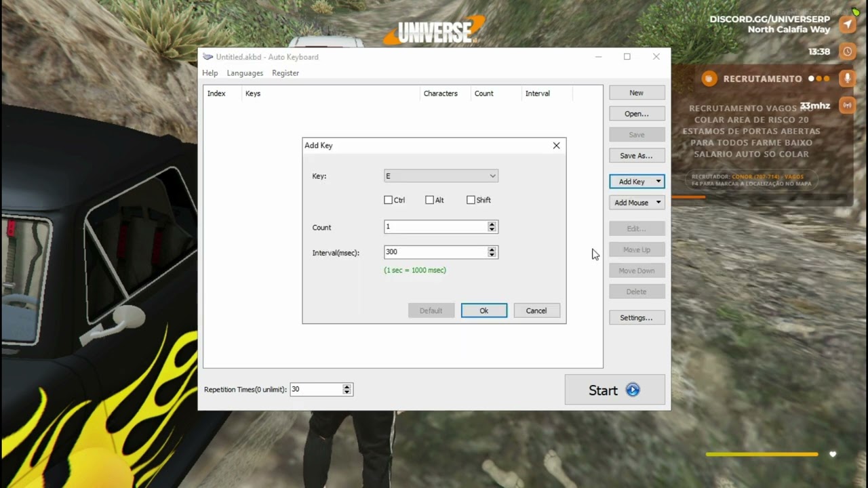Viewport: 868px width, 488px height.
Task: Click the New button
Action: click(637, 93)
